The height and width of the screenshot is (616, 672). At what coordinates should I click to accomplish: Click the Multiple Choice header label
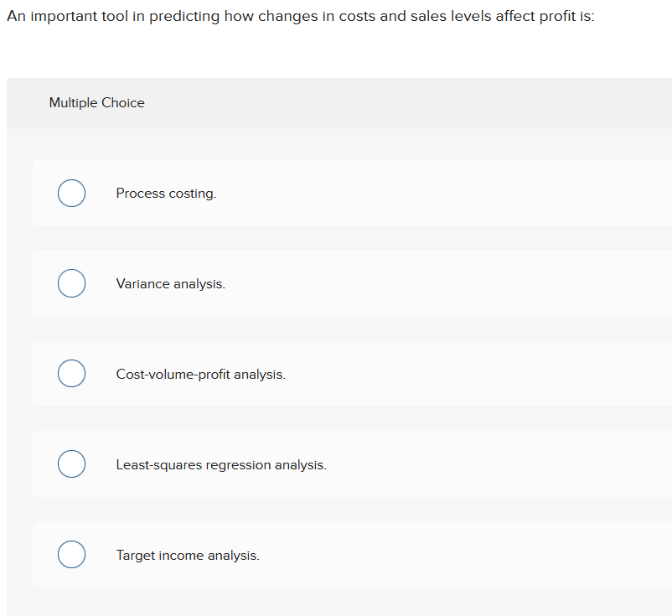click(x=96, y=102)
